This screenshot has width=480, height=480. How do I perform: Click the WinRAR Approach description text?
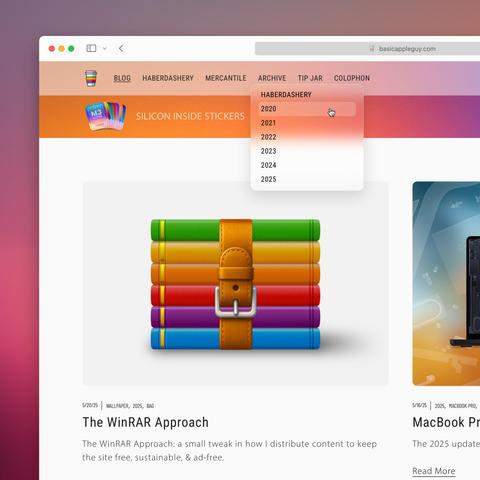point(229,450)
